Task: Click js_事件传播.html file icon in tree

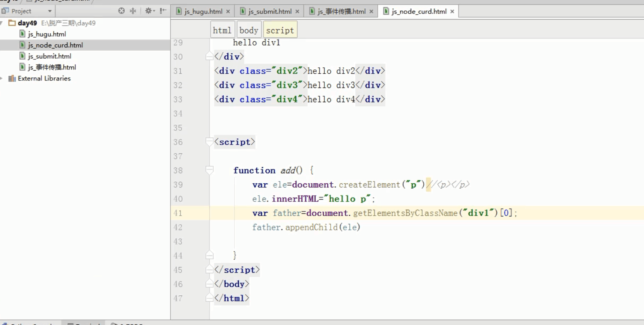Action: [x=22, y=67]
